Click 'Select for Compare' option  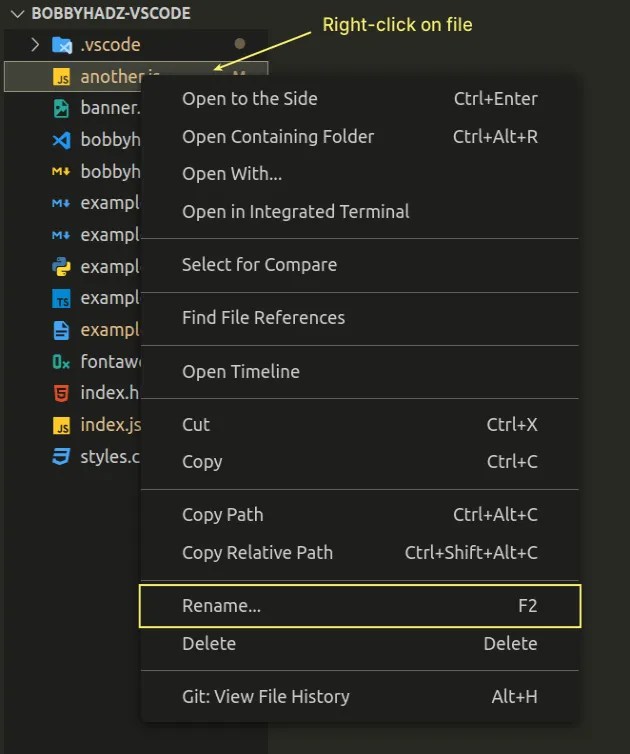[360, 265]
